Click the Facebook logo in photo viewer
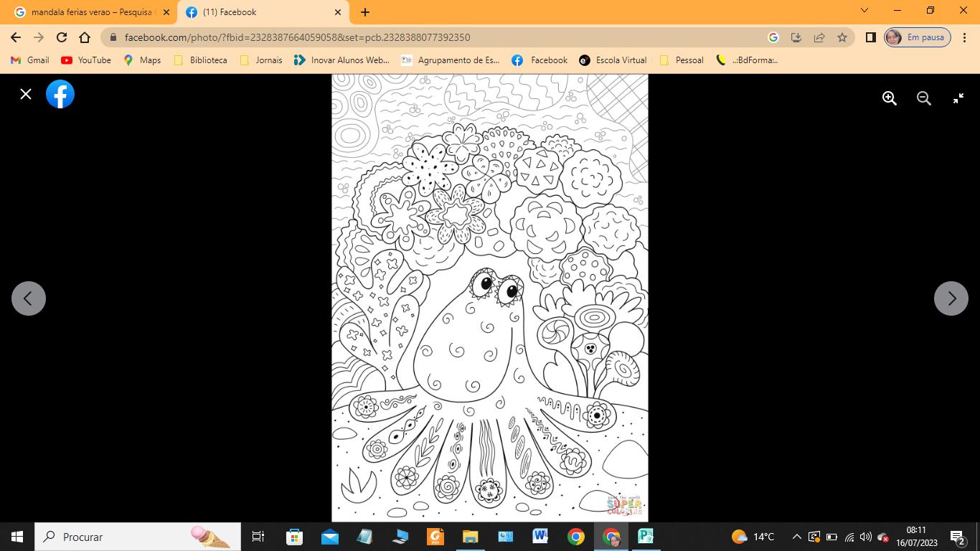The height and width of the screenshot is (551, 980). (60, 94)
